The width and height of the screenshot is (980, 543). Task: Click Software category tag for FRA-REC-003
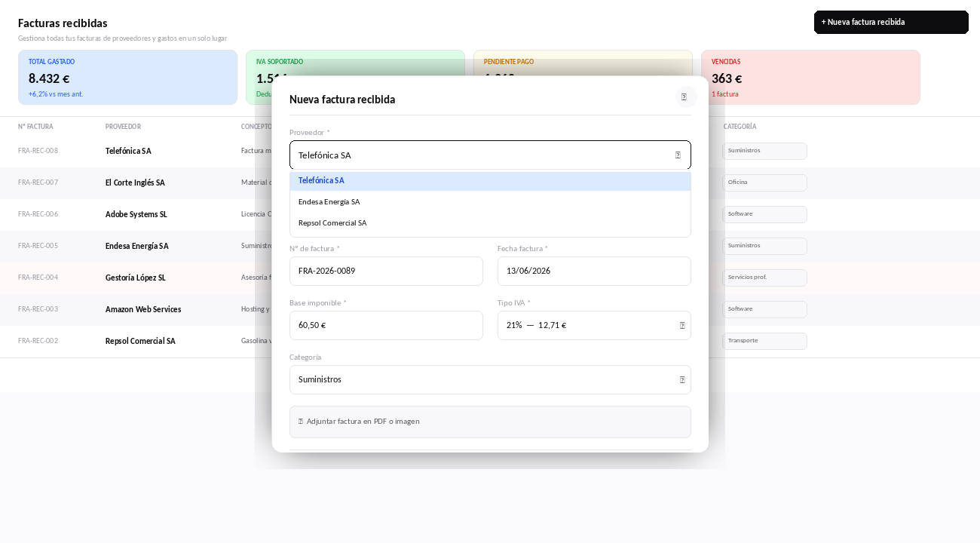click(x=764, y=309)
